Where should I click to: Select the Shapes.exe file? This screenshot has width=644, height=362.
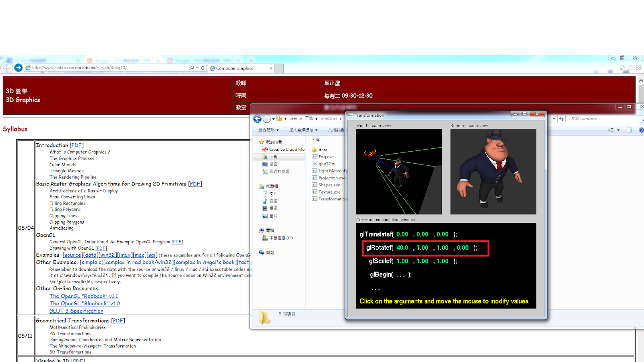point(326,185)
